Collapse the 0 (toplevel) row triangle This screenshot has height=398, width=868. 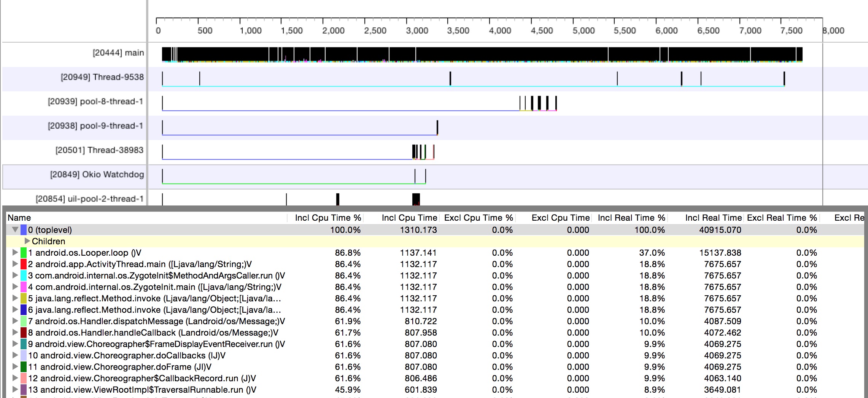point(15,230)
